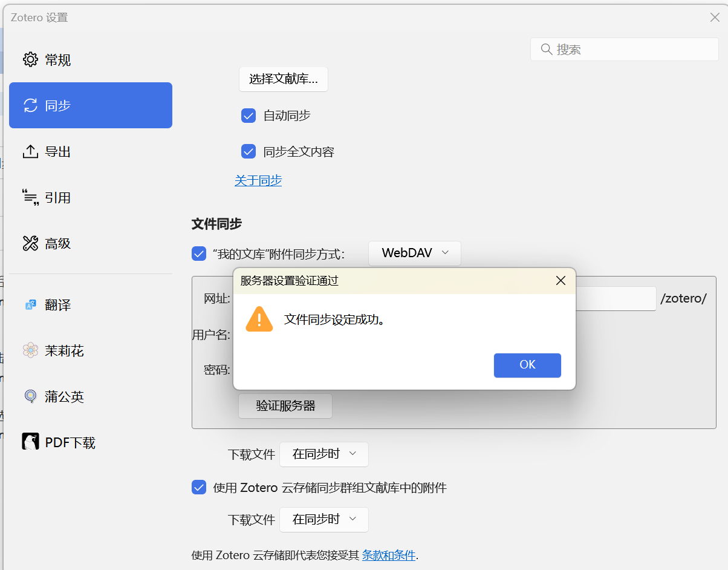Toggle the Zotero 云存储群组文献库 checkbox

pyautogui.click(x=199, y=487)
